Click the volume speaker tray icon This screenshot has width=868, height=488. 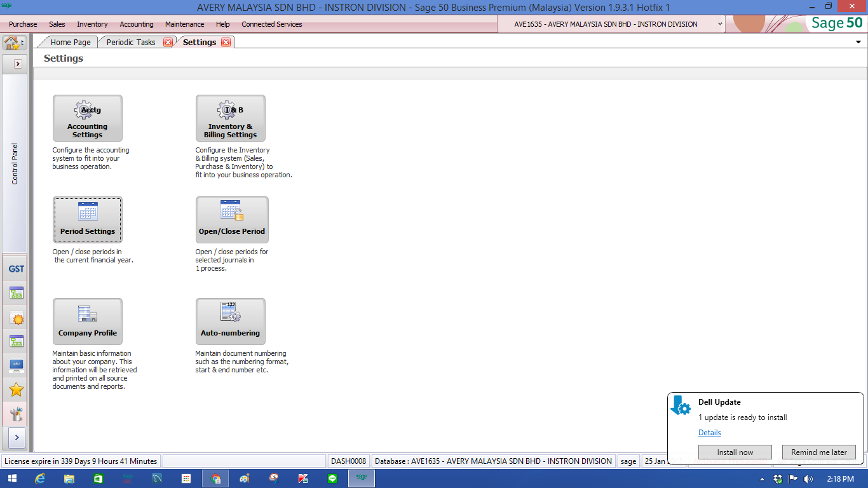click(808, 478)
